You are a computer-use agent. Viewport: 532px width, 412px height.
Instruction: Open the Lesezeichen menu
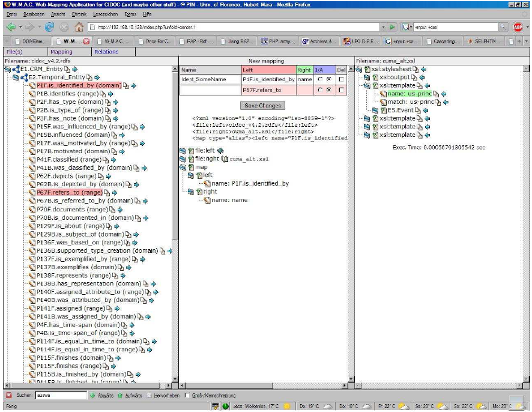click(105, 14)
